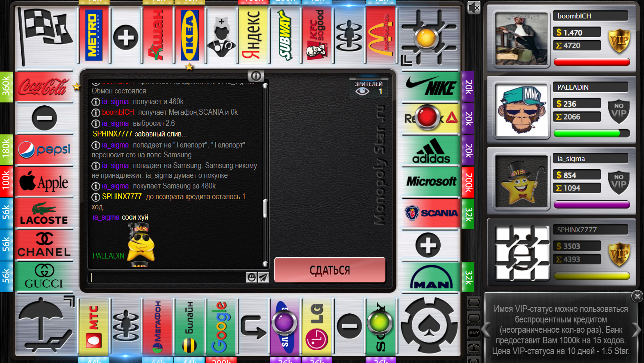The height and width of the screenshot is (363, 644).
Task: Select the METRO board cell
Action: click(x=94, y=34)
